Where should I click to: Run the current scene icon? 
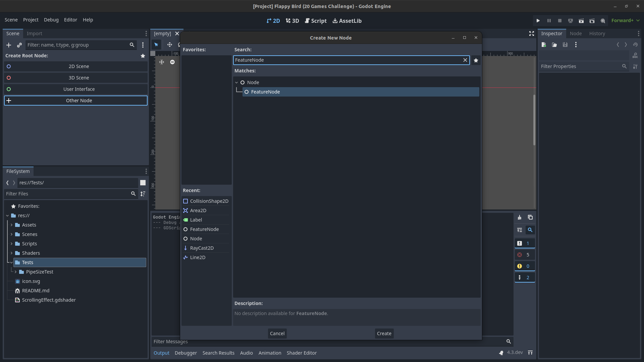581,21
